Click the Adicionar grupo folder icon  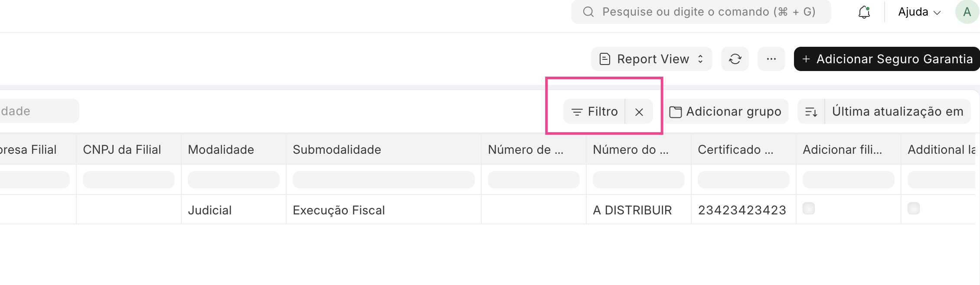pyautogui.click(x=676, y=112)
